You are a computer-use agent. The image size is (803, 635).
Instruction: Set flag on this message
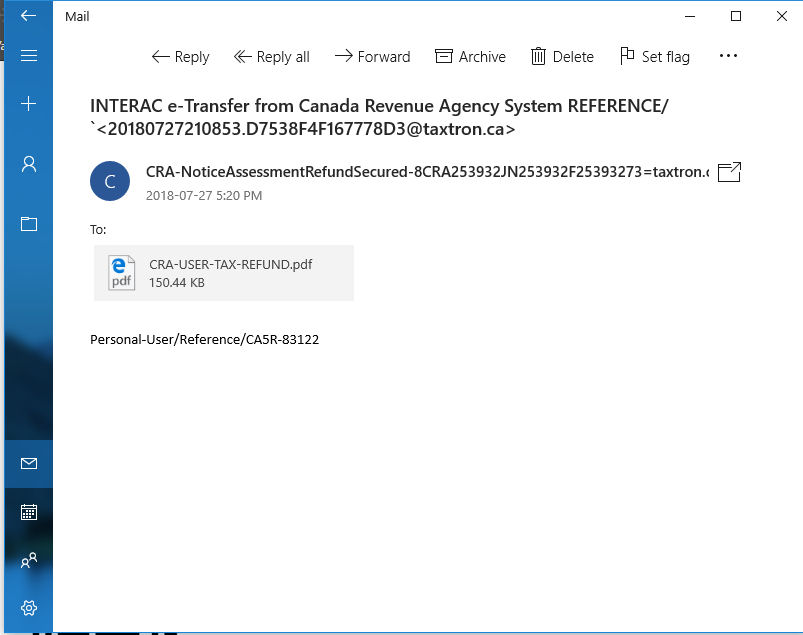point(654,57)
